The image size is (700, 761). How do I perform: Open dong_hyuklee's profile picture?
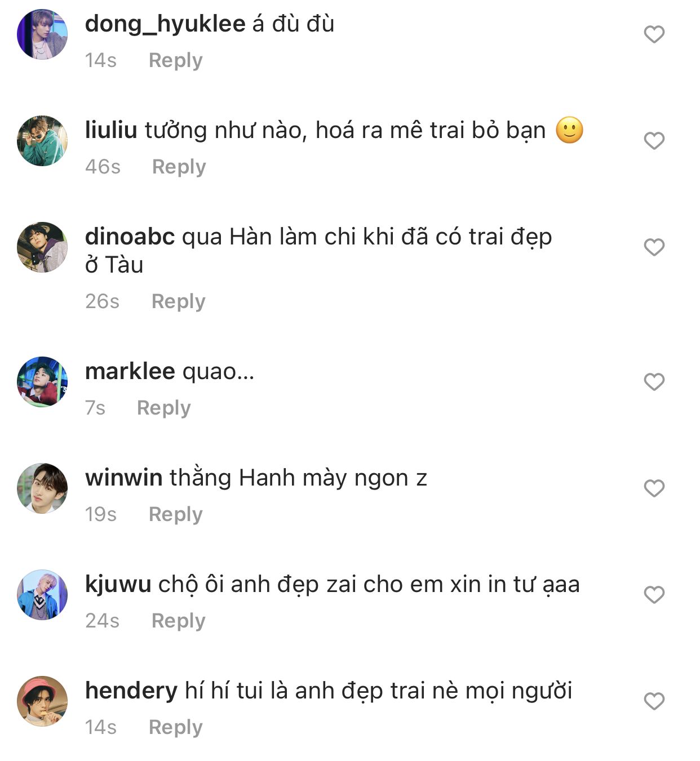click(x=42, y=34)
